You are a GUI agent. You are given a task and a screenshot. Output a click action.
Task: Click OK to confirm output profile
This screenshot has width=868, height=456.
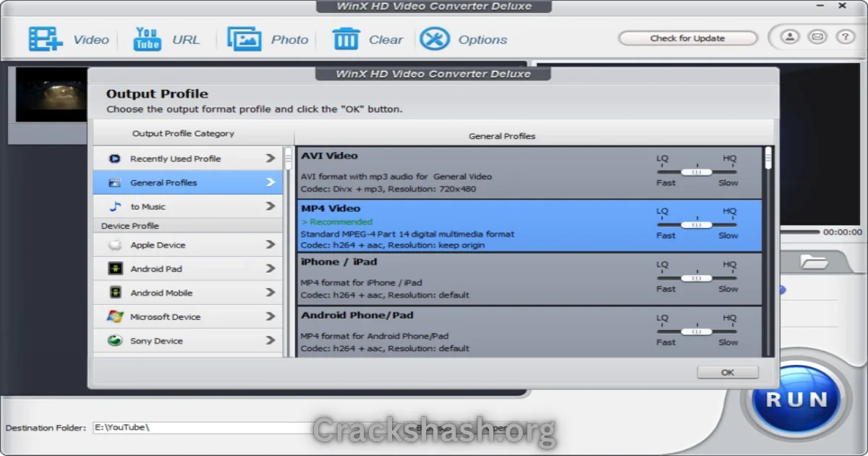click(x=728, y=372)
